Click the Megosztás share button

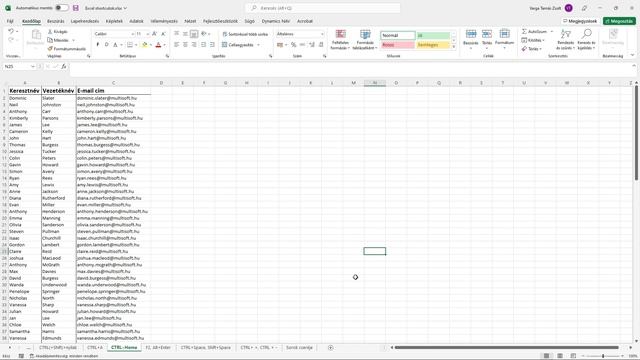619,21
